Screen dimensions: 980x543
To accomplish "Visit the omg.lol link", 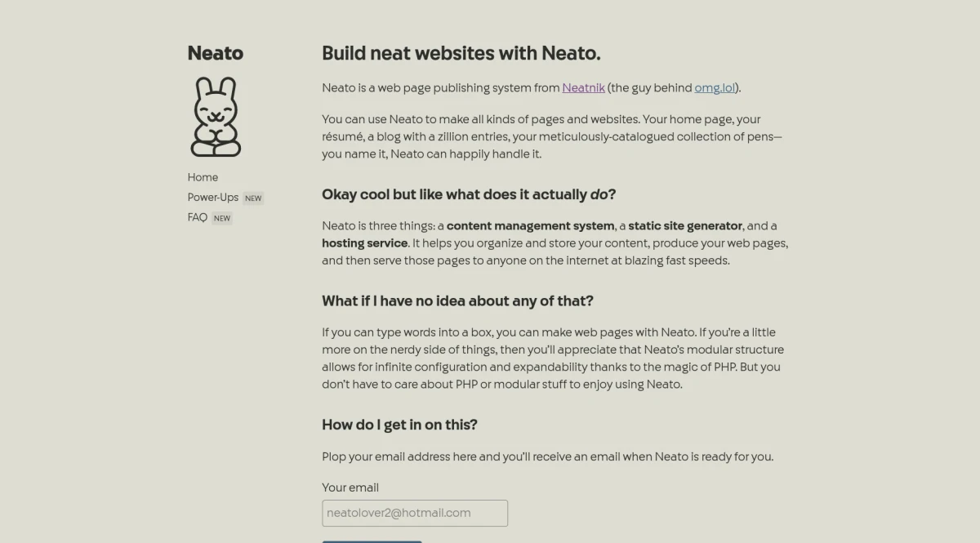I will point(715,87).
